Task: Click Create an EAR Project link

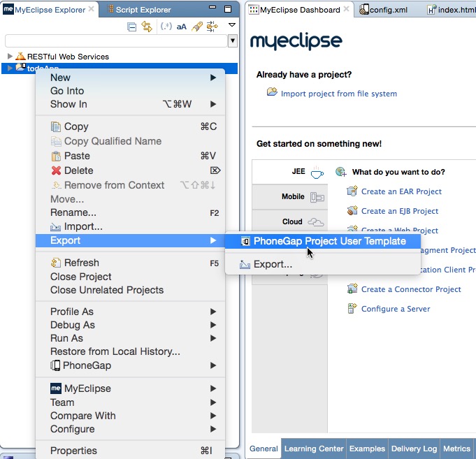Action: (x=401, y=191)
